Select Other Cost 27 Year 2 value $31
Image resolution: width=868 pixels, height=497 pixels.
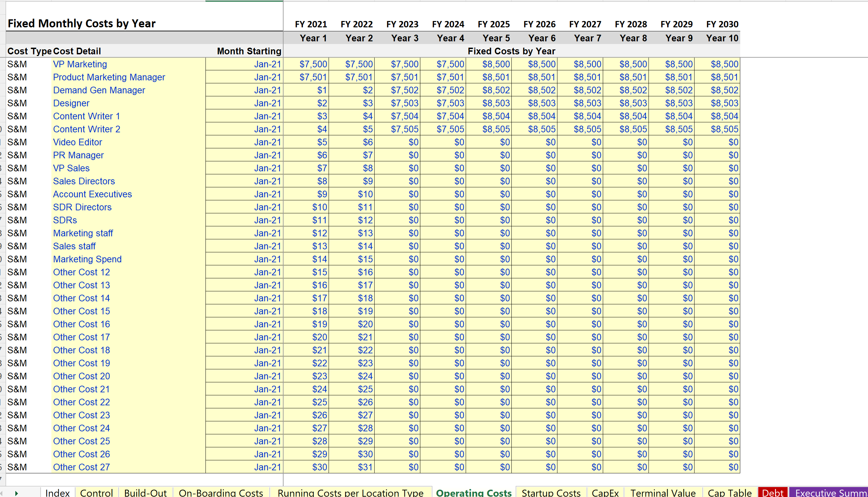tap(352, 467)
